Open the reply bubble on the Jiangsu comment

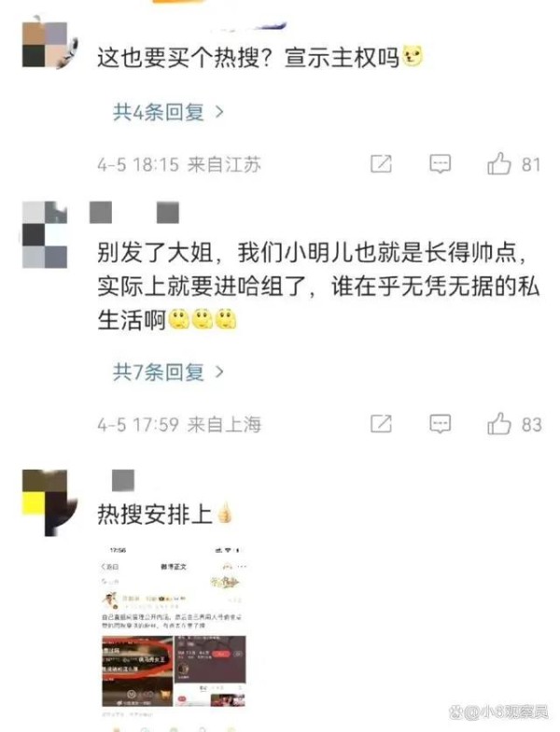click(x=440, y=164)
